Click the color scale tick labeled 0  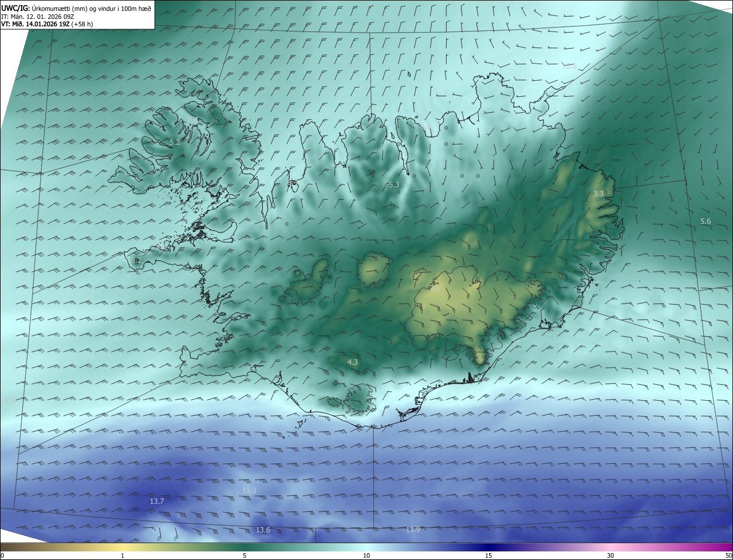click(x=2, y=555)
